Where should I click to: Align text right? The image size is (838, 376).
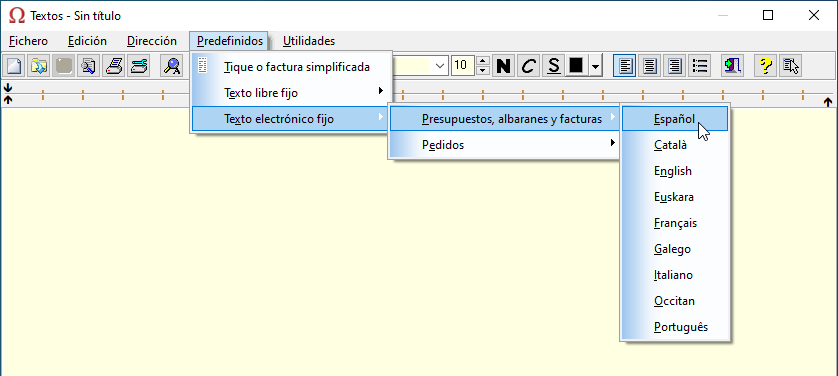674,66
